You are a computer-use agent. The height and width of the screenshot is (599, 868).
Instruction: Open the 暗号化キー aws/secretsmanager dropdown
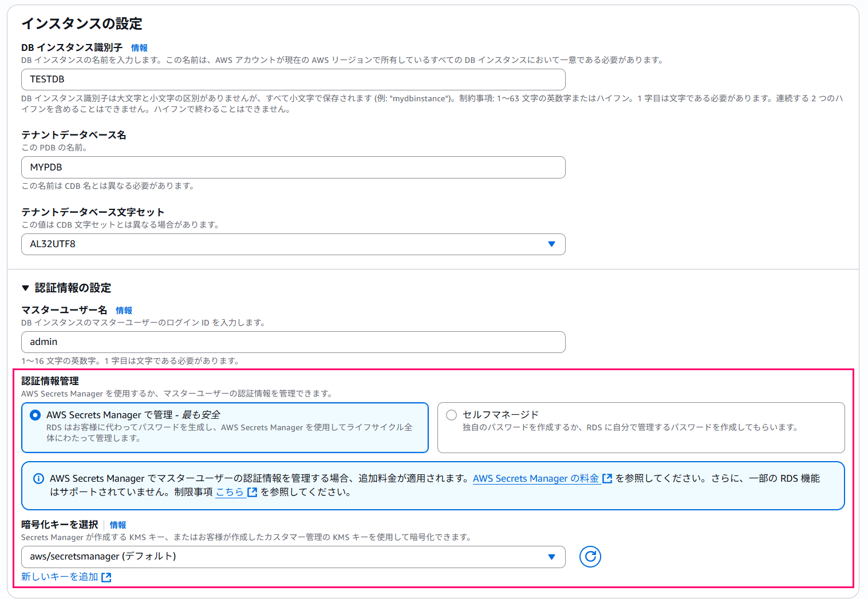point(293,557)
